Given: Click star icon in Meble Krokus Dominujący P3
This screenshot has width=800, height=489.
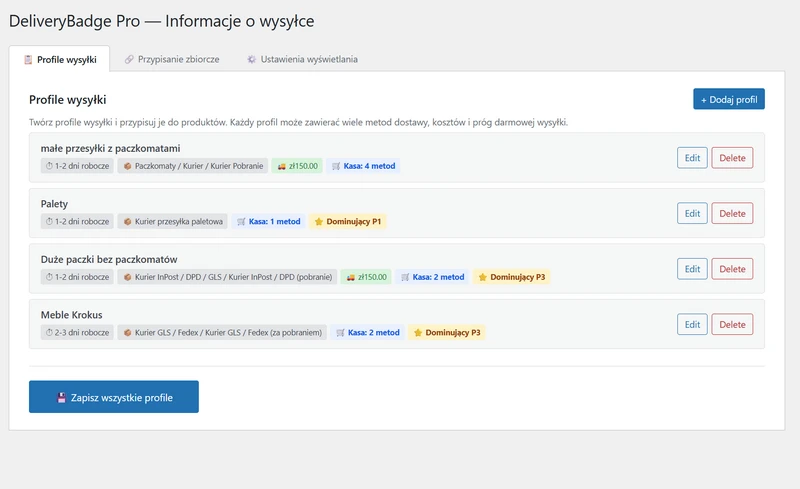Looking at the screenshot, I should (418, 332).
